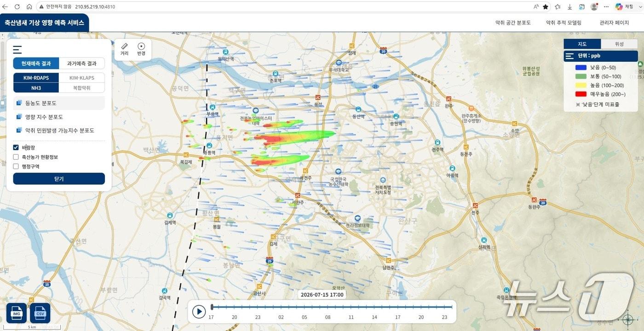Add this page to favorites star

(546, 6)
